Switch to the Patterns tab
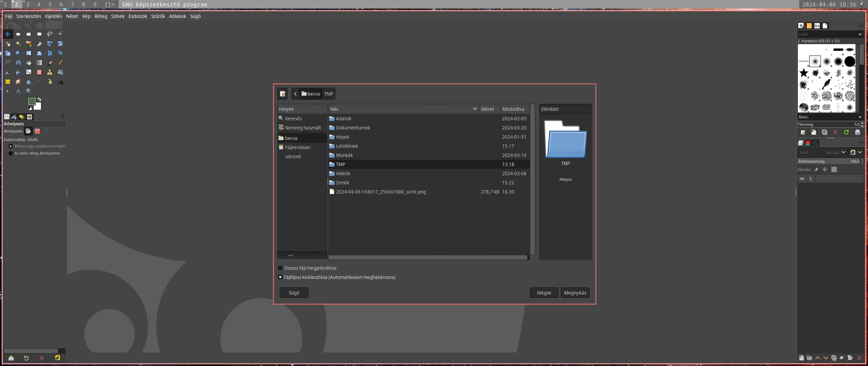The image size is (868, 366). pyautogui.click(x=809, y=26)
